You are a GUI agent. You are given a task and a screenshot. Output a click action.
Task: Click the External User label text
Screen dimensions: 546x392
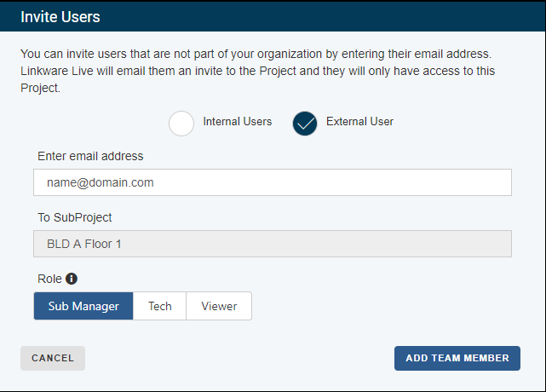coord(359,121)
